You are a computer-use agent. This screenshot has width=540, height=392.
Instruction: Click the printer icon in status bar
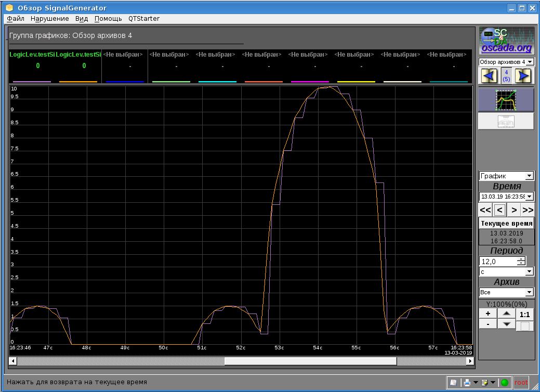tap(467, 383)
